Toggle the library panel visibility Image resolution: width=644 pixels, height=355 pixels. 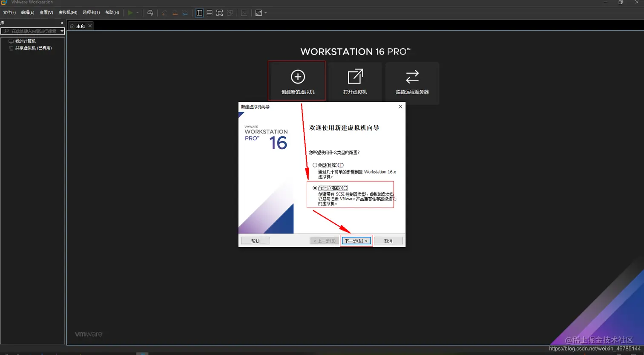pyautogui.click(x=199, y=12)
